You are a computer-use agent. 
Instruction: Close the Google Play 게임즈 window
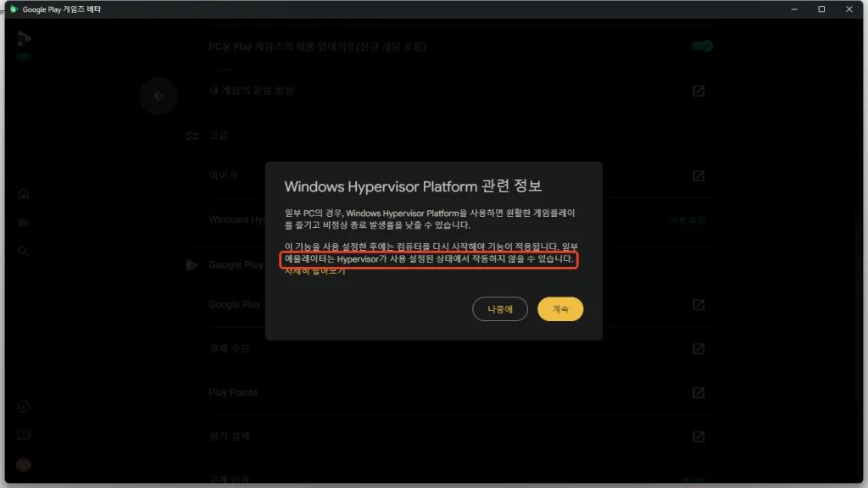pos(849,8)
